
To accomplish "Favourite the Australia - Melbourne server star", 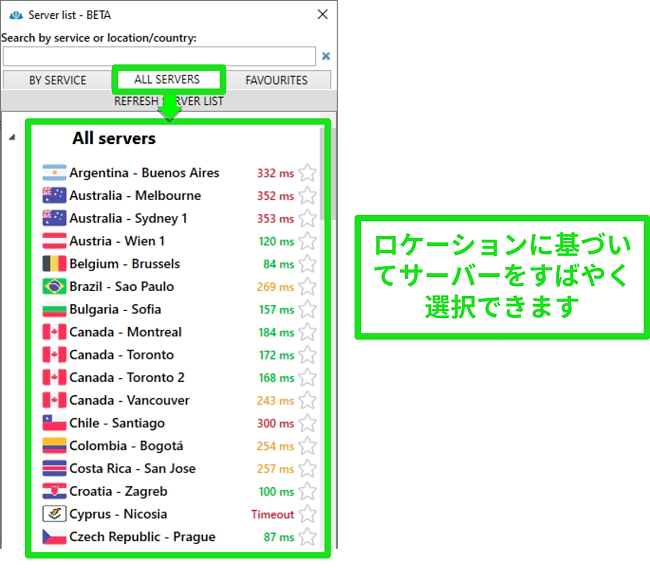I will pyautogui.click(x=307, y=196).
